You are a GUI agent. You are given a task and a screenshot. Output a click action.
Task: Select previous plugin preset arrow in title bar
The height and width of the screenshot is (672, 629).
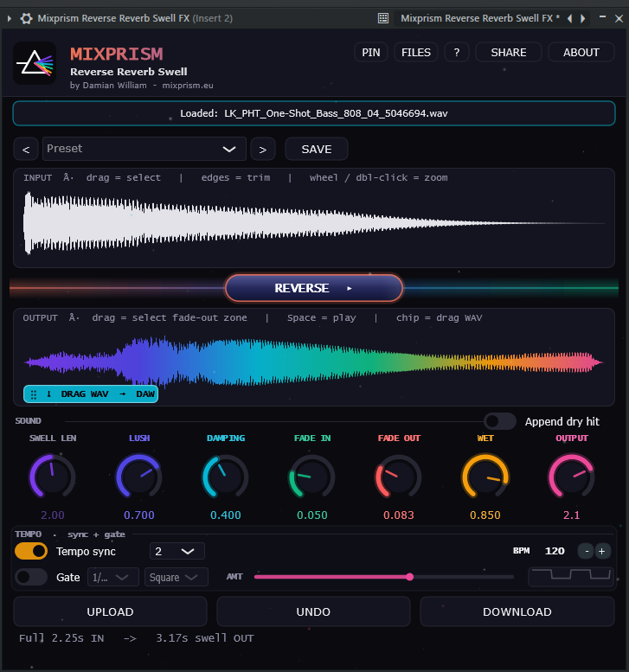pyautogui.click(x=570, y=18)
